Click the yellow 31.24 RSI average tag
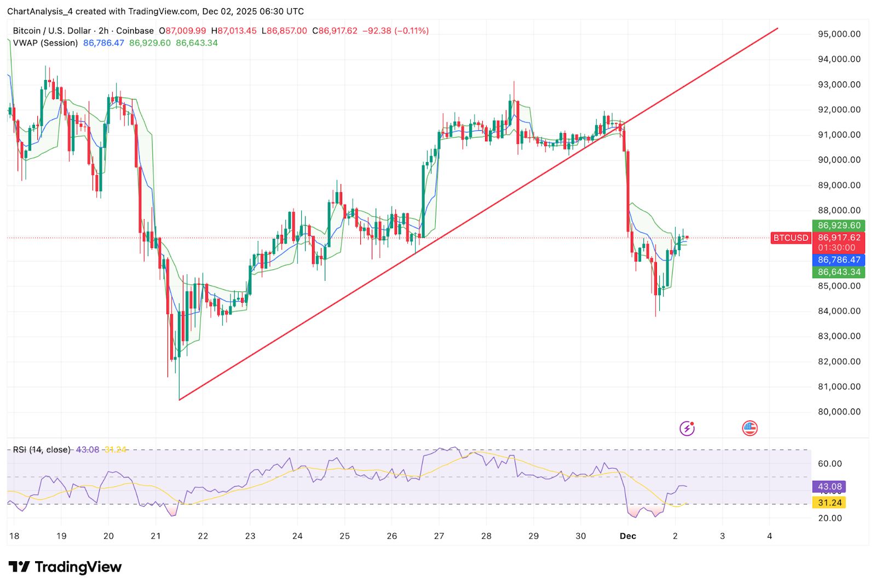 [830, 503]
